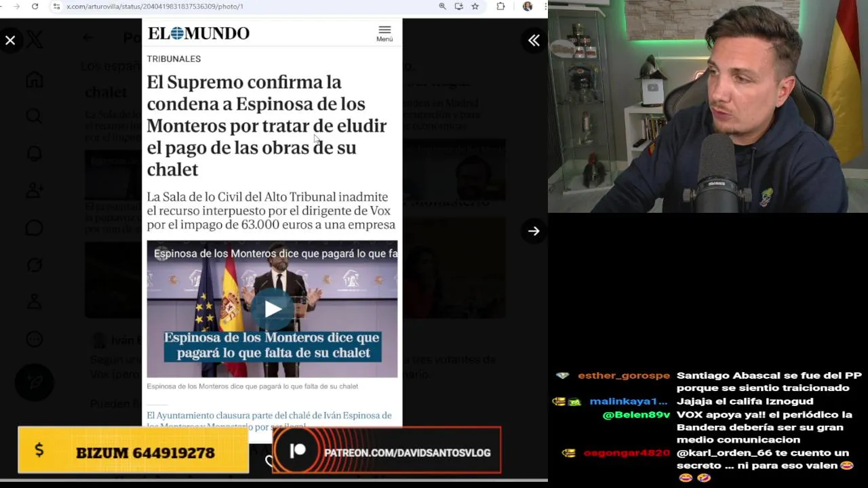This screenshot has width=868, height=488.
Task: Click the browser forward arrow
Action: point(16,6)
